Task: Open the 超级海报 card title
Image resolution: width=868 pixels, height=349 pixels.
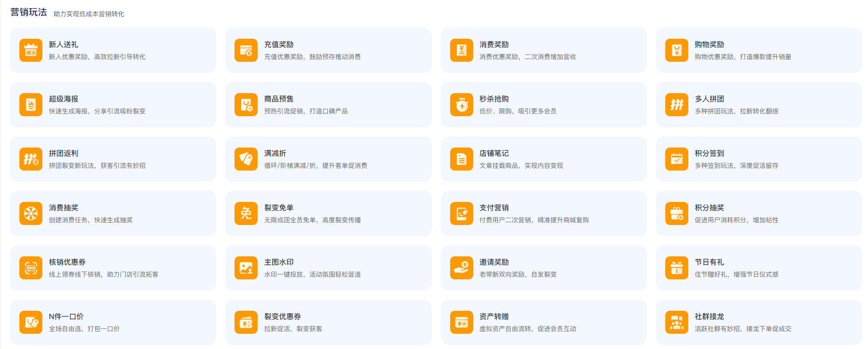Action: point(64,99)
